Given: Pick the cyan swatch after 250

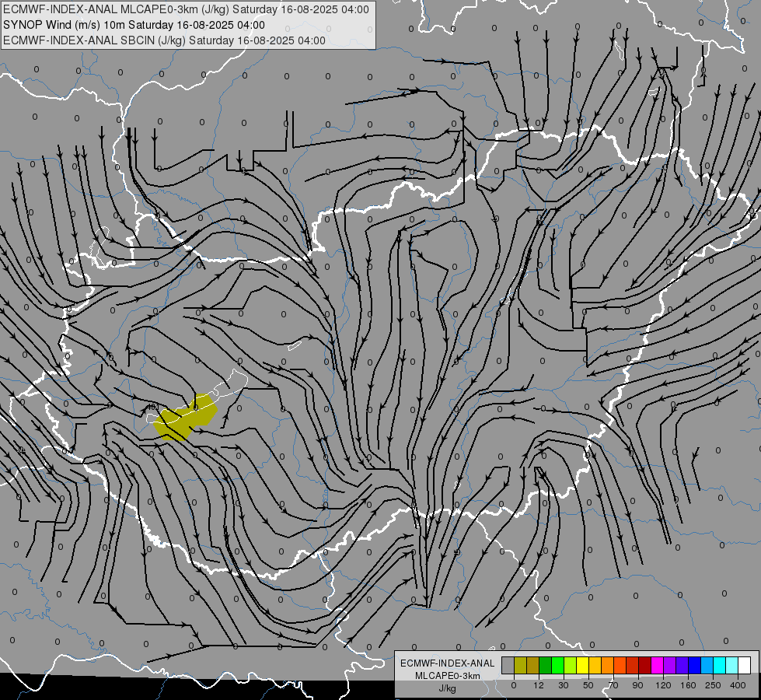Looking at the screenshot, I should 720,666.
